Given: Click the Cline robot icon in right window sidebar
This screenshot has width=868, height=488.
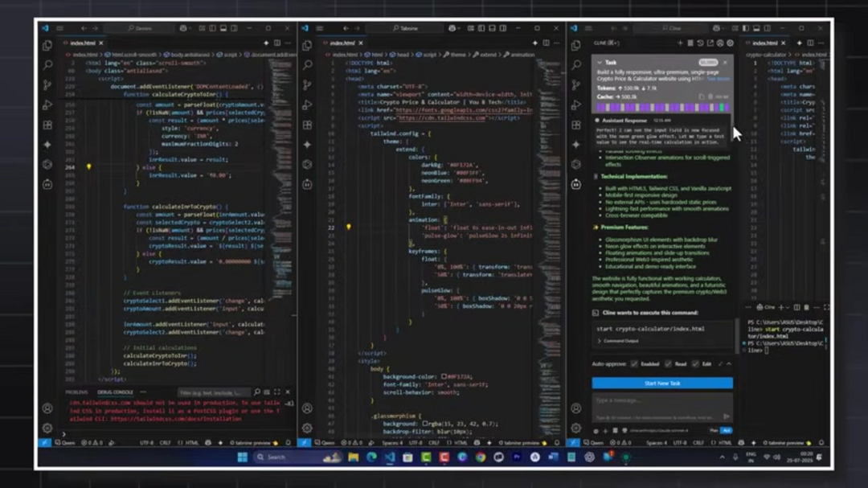Looking at the screenshot, I should [x=576, y=184].
